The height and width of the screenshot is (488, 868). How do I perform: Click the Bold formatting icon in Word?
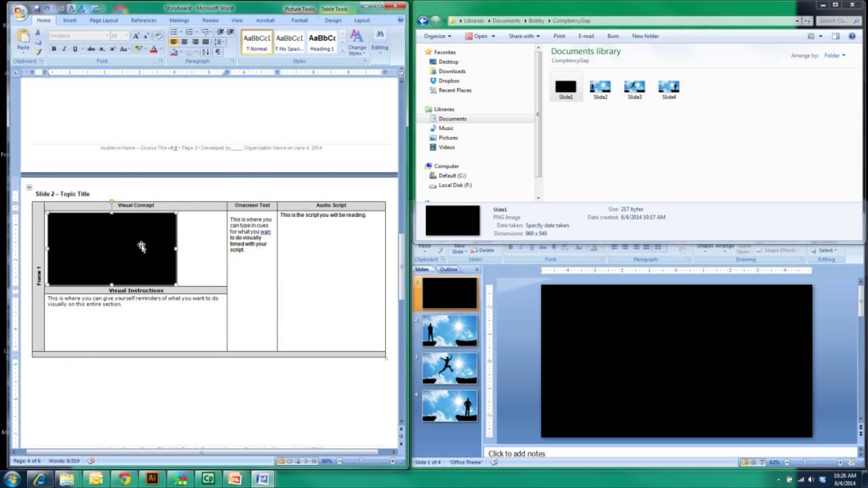pos(54,49)
